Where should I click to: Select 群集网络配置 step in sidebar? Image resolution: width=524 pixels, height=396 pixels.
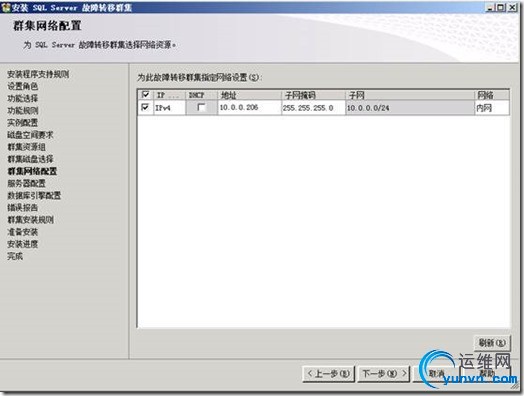click(x=32, y=171)
